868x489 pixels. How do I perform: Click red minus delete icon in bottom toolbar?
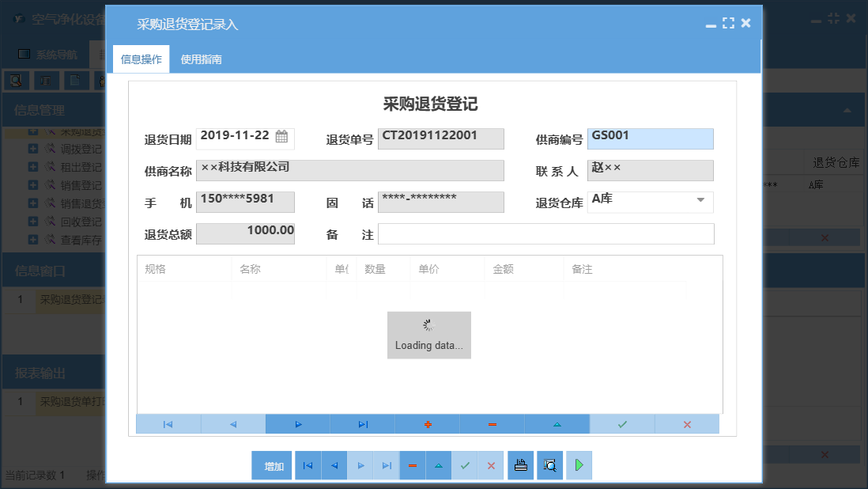pyautogui.click(x=412, y=465)
